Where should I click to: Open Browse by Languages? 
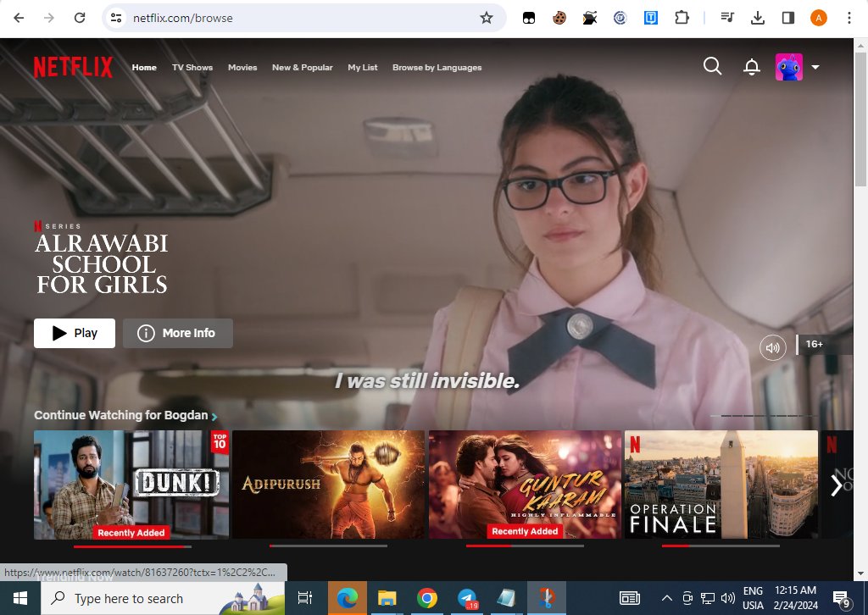437,68
